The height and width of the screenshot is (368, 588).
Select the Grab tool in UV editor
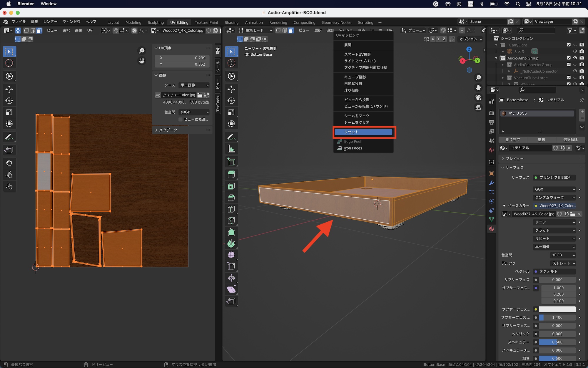[x=9, y=163]
